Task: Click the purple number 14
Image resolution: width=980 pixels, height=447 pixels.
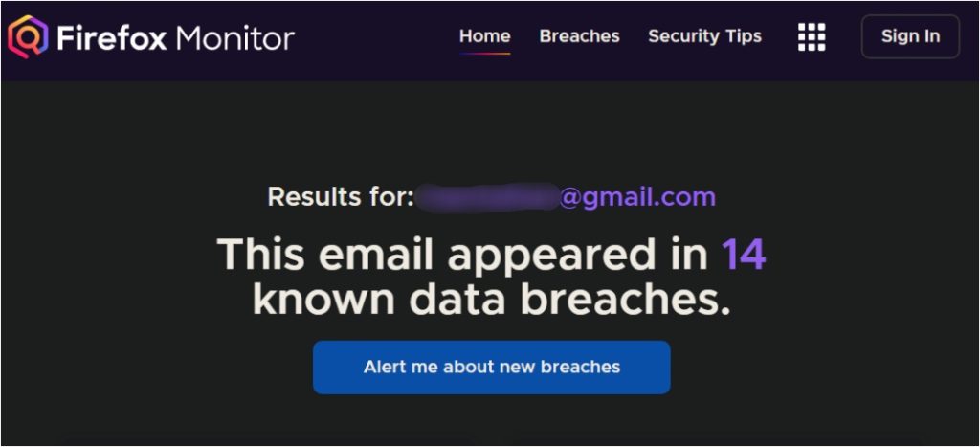Action: [x=744, y=255]
